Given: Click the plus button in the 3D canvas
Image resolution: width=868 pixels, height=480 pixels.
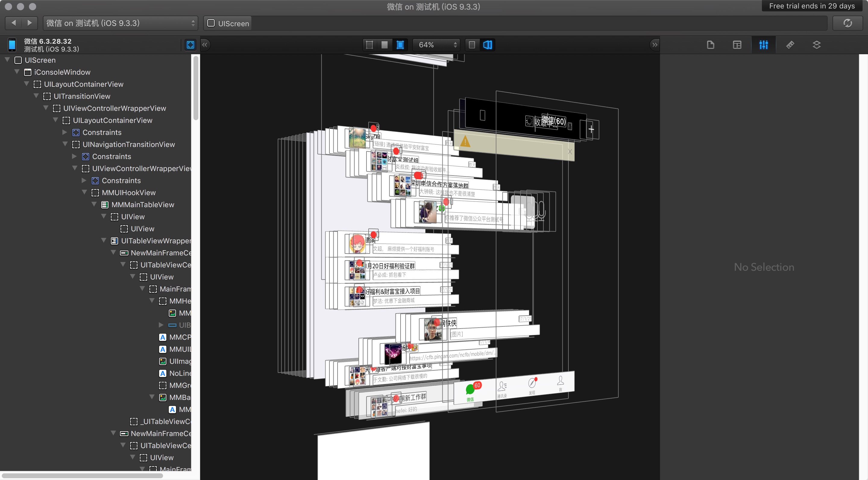Looking at the screenshot, I should pyautogui.click(x=591, y=129).
